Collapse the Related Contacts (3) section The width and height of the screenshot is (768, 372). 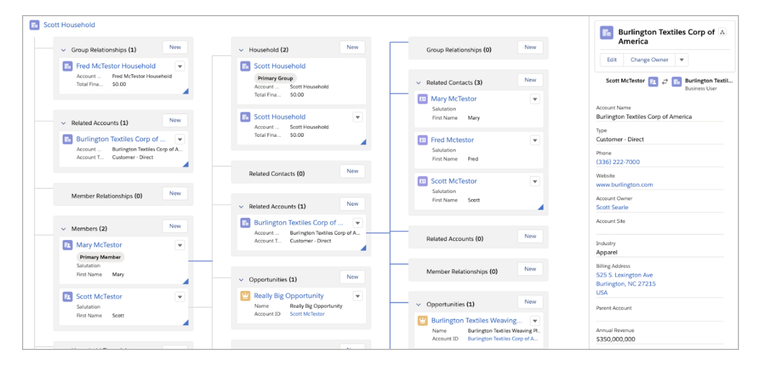[418, 83]
